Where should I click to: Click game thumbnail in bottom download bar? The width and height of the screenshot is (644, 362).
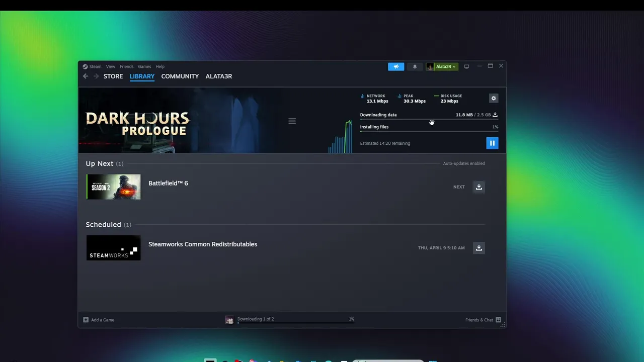coord(229,320)
